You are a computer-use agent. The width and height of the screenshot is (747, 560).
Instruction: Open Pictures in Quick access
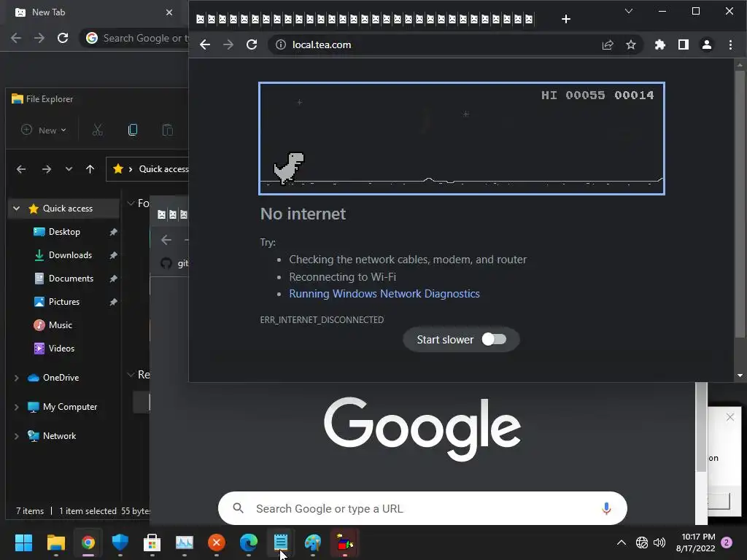pos(64,302)
